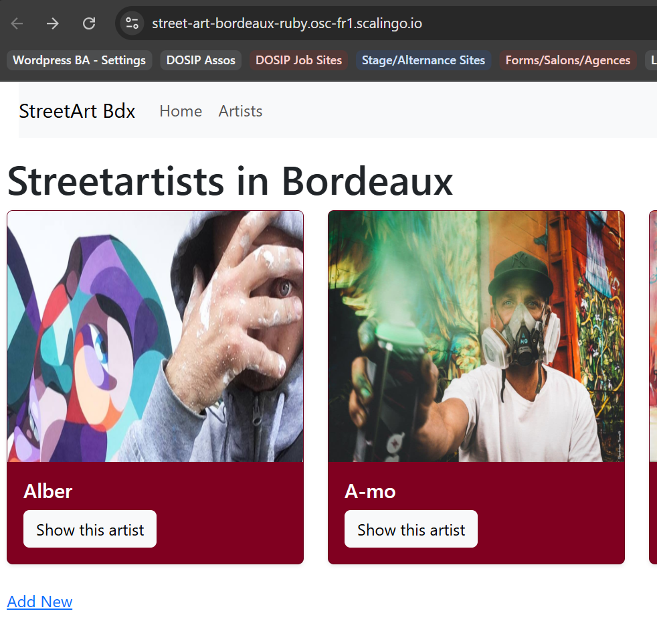
Task: Click the address bar URL
Action: pos(286,24)
